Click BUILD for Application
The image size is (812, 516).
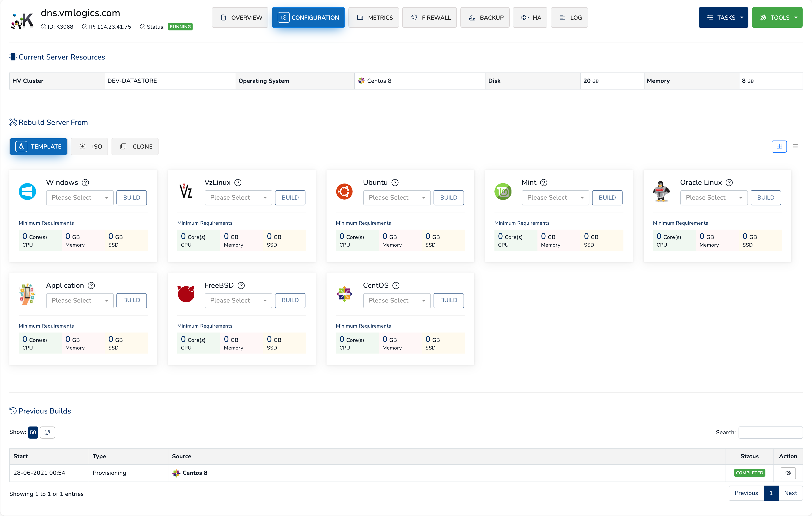coord(131,300)
